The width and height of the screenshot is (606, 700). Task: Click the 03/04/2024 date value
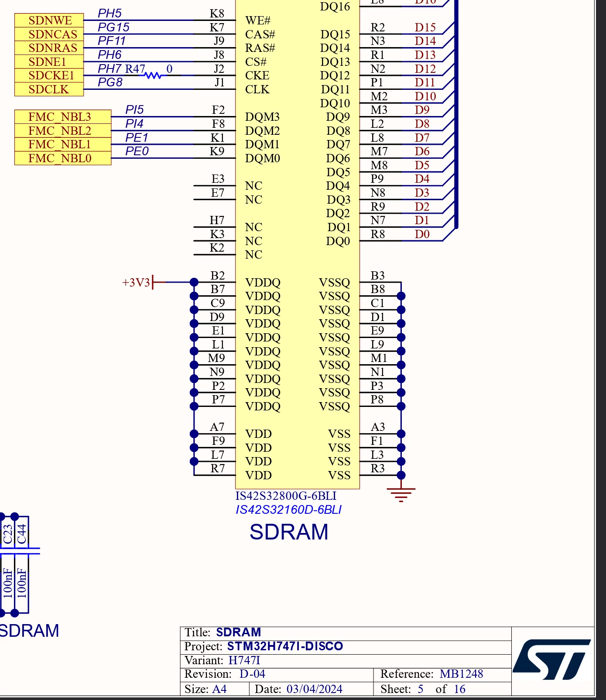click(x=315, y=689)
